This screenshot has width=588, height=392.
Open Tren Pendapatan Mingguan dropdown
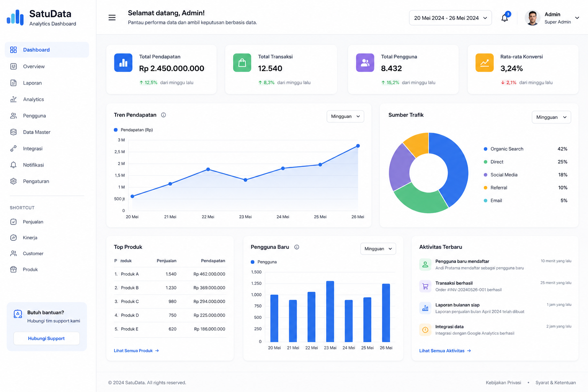[x=345, y=116]
